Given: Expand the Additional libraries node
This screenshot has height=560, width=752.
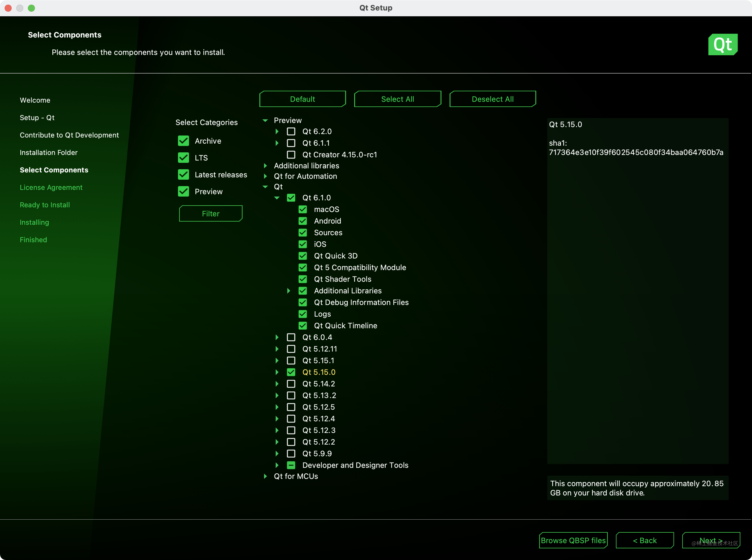Looking at the screenshot, I should (265, 166).
